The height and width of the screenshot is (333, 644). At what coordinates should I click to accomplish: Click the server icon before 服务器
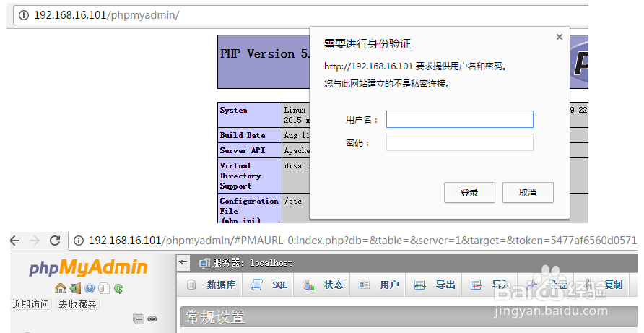point(204,263)
